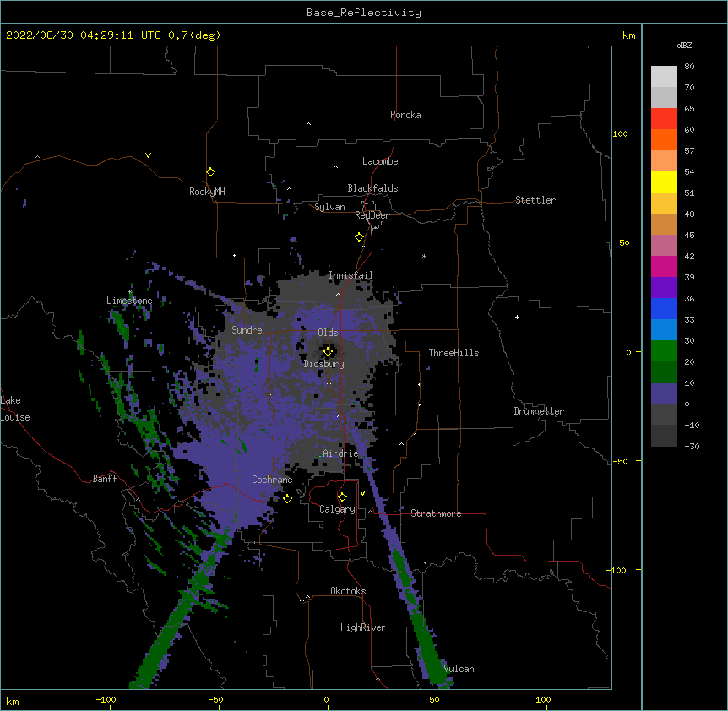Click the HighRiver label
Viewport: 728px width, 711px height.
(x=363, y=627)
